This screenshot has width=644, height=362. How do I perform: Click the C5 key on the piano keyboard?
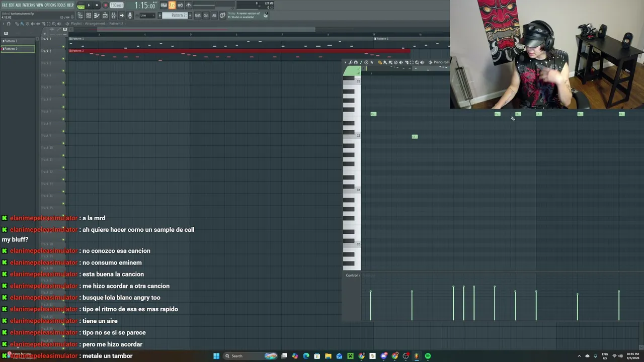point(352,135)
